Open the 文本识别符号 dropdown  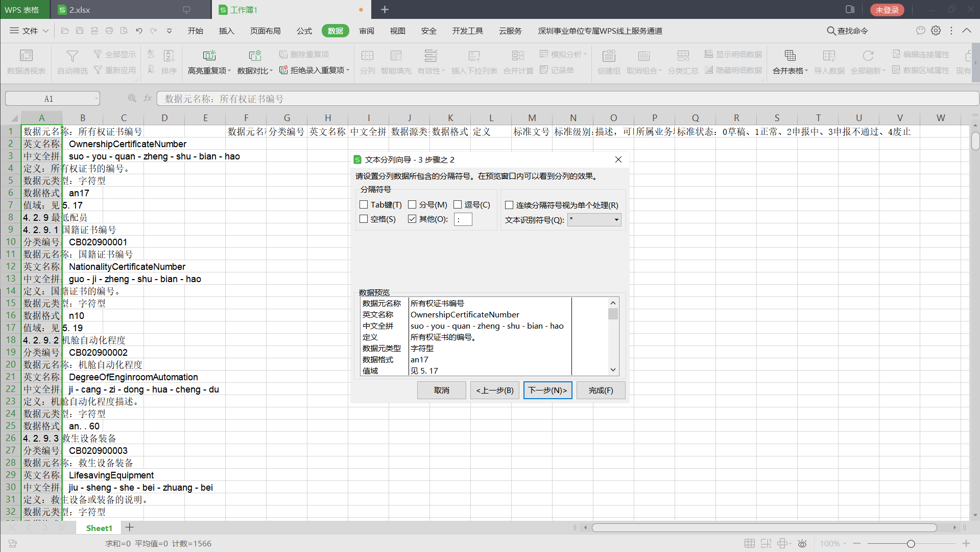616,220
